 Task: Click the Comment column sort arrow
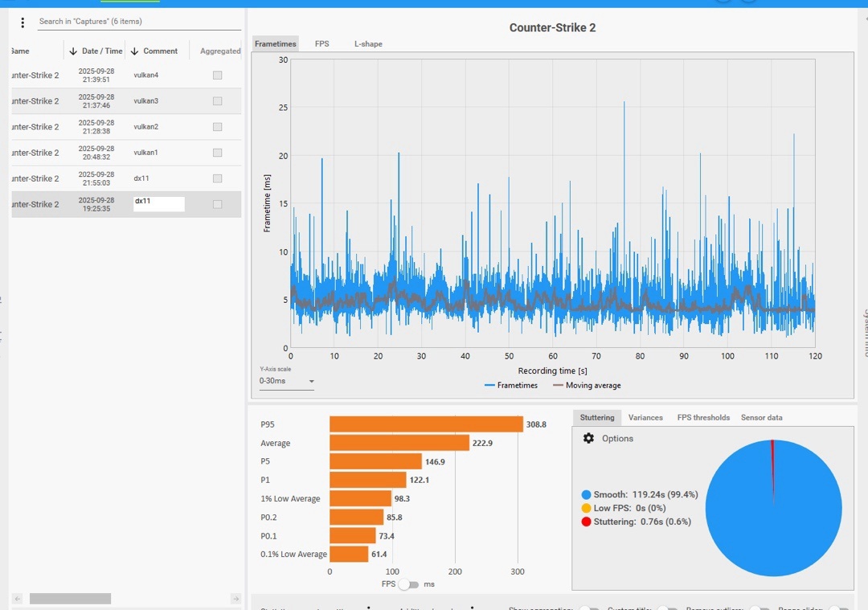[134, 51]
